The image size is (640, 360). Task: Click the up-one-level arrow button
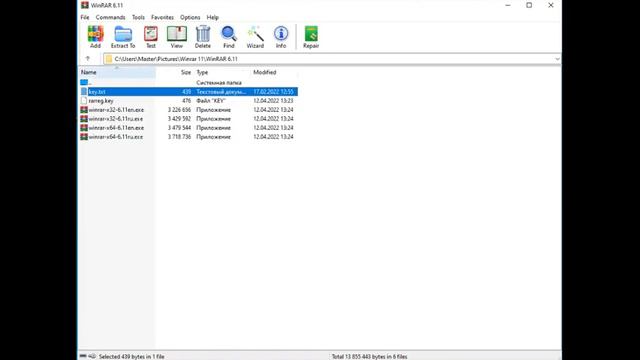(87, 59)
